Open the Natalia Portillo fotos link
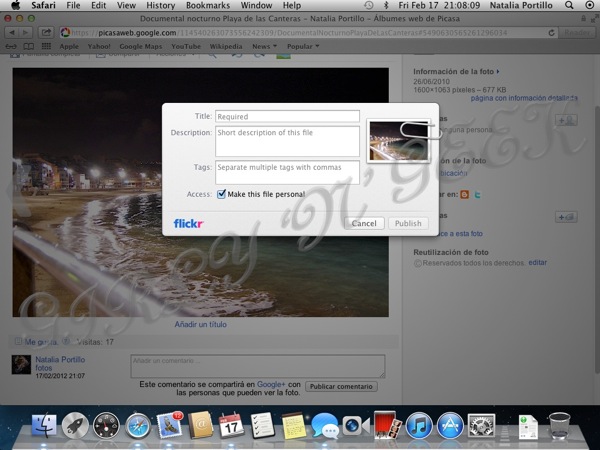Viewport: 600px width, 450px height. pos(60,364)
